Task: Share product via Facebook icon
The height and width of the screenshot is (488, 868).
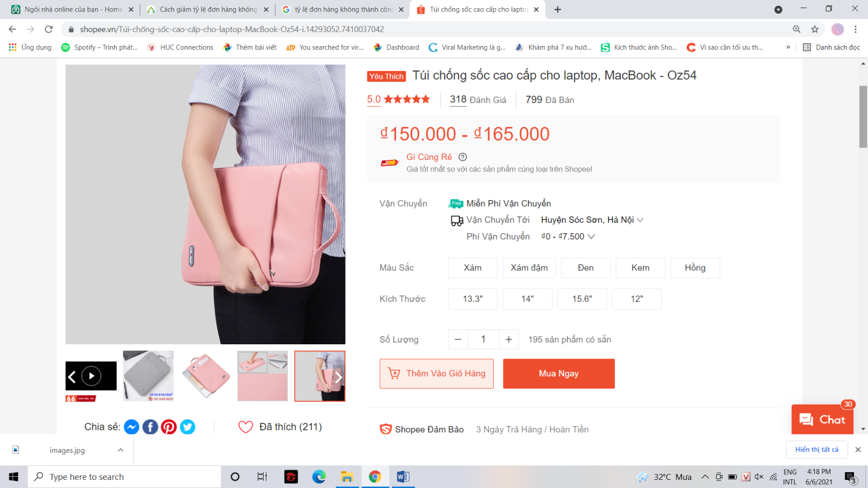Action: coord(150,427)
